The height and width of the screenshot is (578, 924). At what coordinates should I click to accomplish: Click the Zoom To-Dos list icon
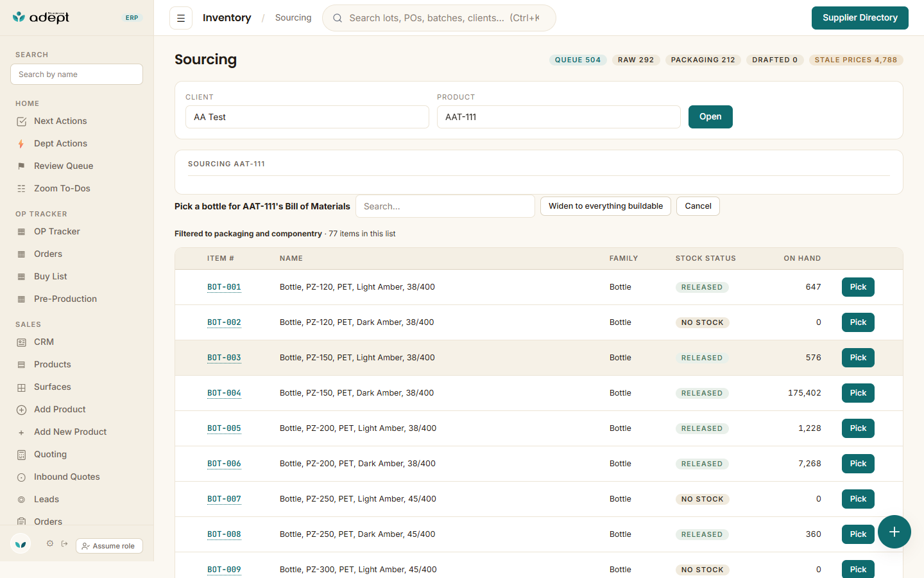(x=21, y=189)
